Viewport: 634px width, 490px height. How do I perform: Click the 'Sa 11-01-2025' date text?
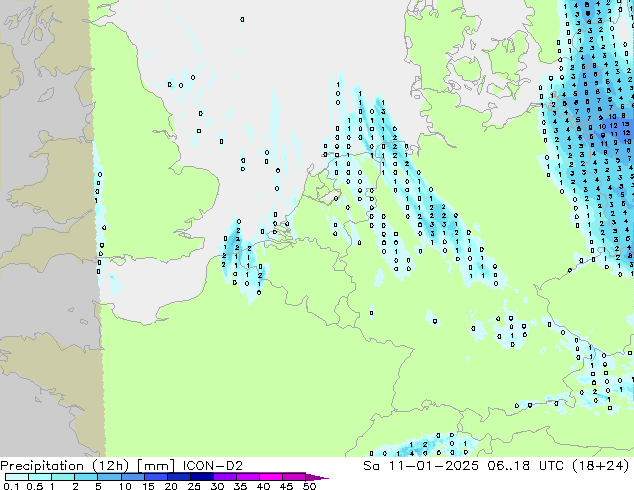[x=421, y=466]
